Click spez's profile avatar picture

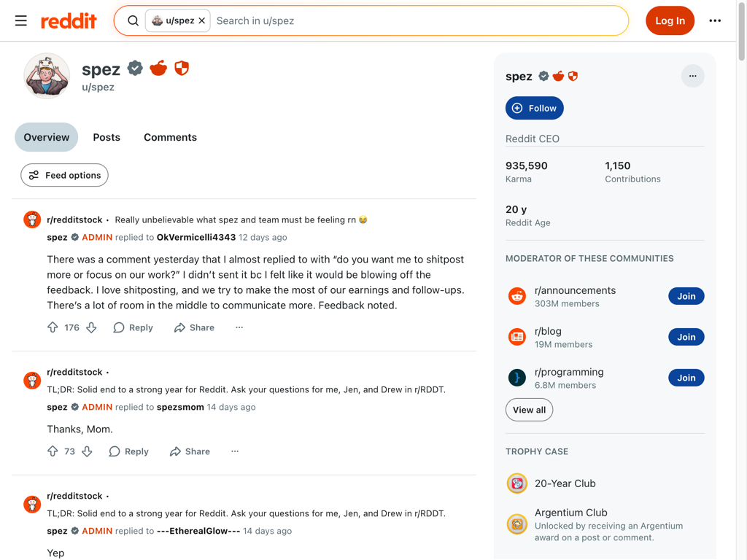(x=47, y=75)
